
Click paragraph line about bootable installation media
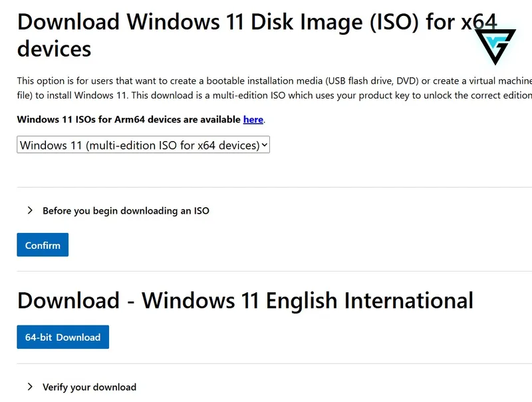coord(275,81)
